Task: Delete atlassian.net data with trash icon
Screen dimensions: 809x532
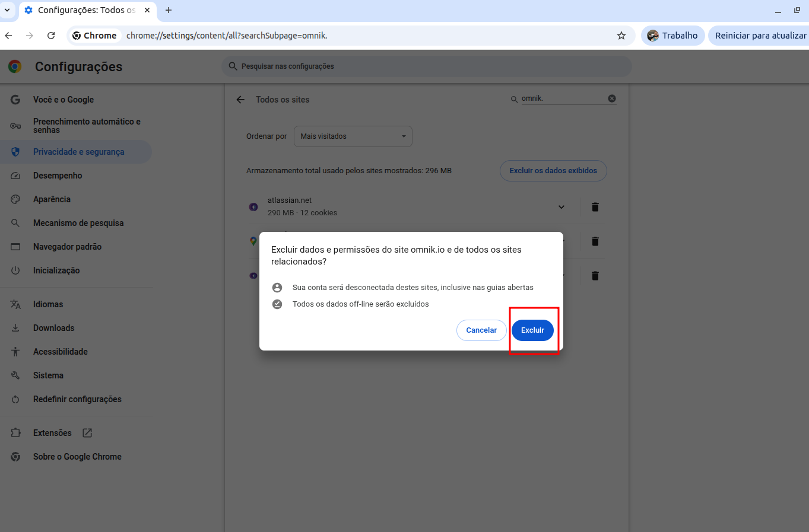Action: 595,207
